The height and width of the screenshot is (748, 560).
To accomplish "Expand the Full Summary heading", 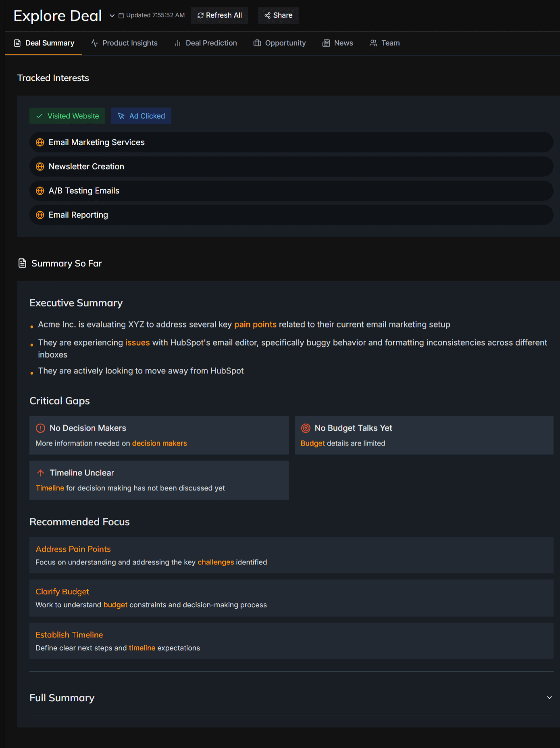I will pyautogui.click(x=62, y=698).
